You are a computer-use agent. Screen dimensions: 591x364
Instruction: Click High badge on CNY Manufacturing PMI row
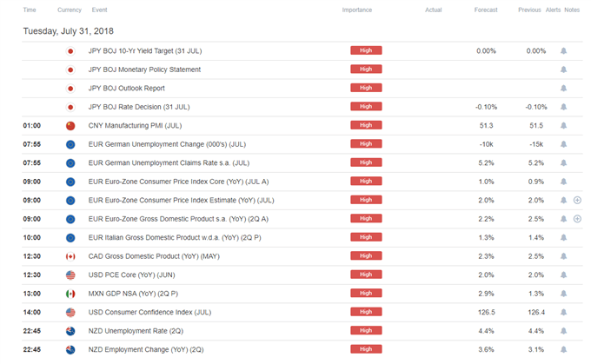[x=366, y=125]
